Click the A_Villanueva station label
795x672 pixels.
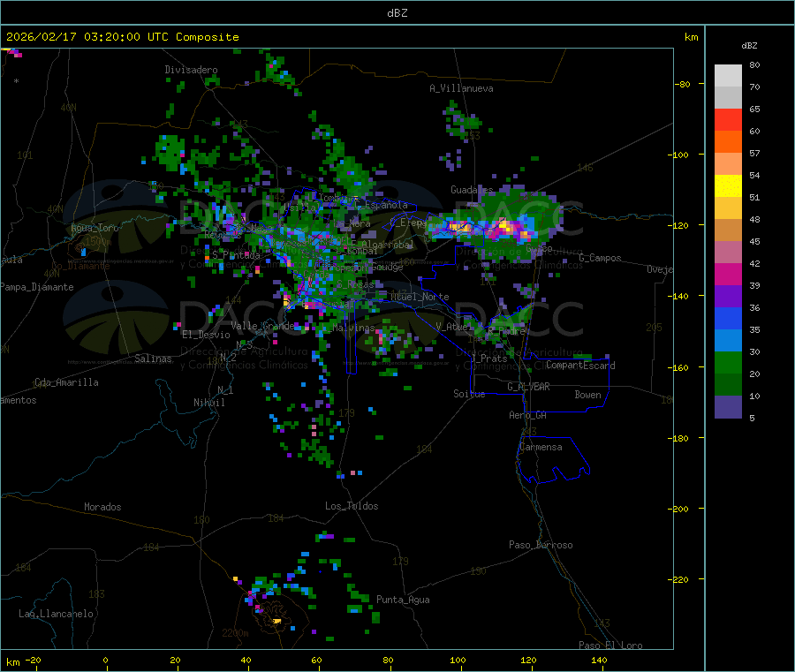(461, 88)
